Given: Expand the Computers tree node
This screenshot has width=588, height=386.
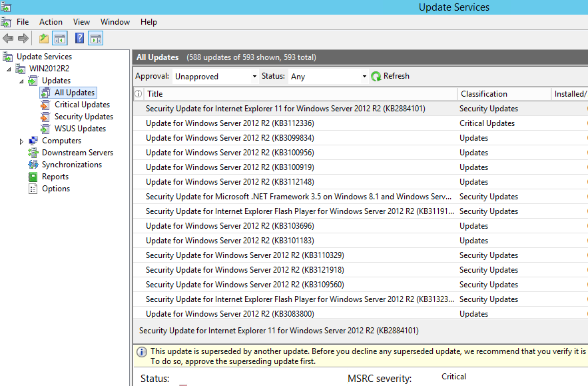Looking at the screenshot, I should click(21, 141).
